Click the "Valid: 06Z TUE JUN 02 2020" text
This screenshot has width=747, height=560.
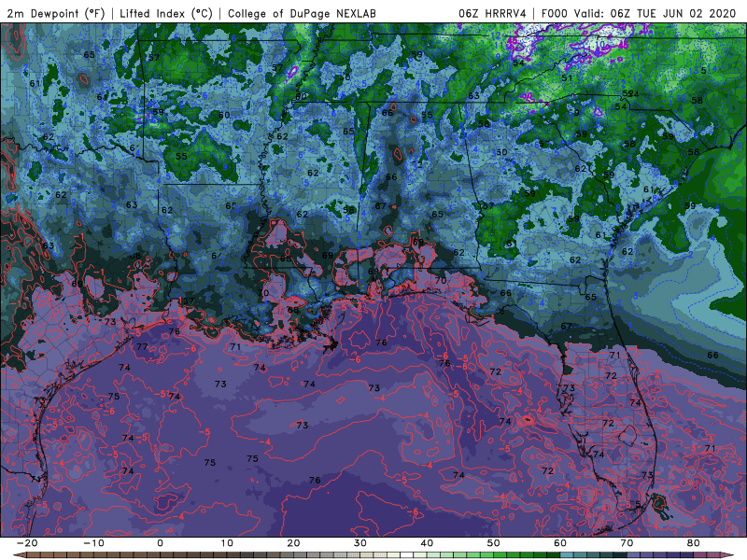coord(655,14)
